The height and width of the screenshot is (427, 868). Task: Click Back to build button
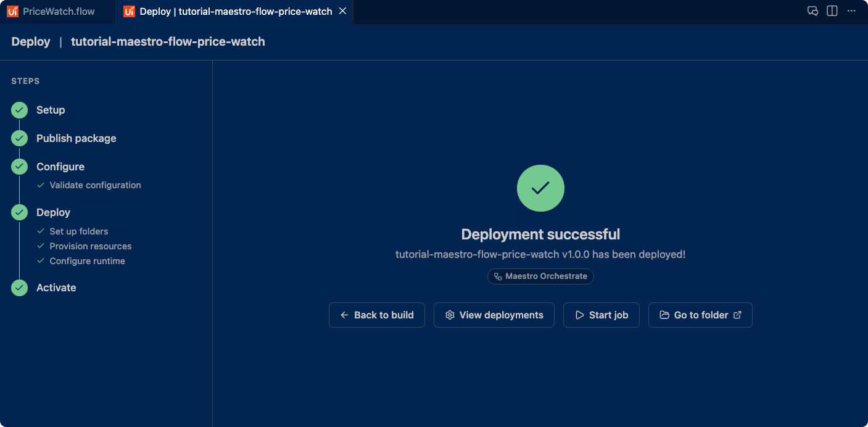377,315
